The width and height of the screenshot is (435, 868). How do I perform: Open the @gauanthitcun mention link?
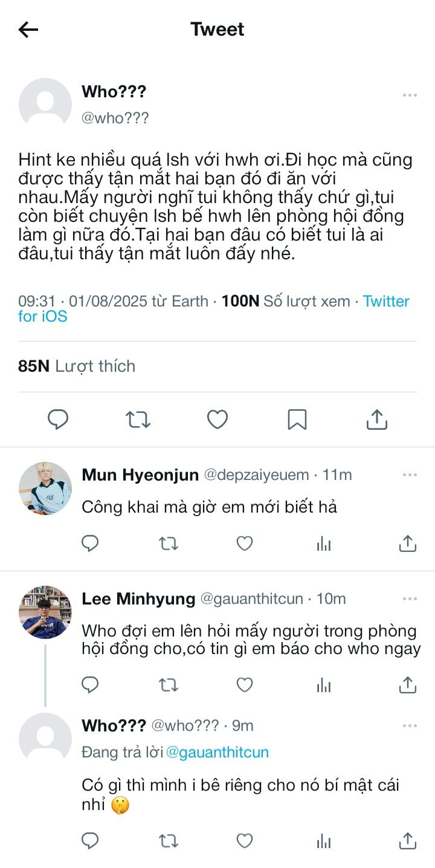217,753
